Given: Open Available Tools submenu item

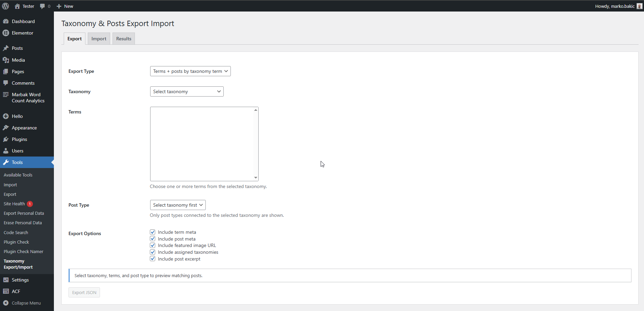Looking at the screenshot, I should coord(18,175).
